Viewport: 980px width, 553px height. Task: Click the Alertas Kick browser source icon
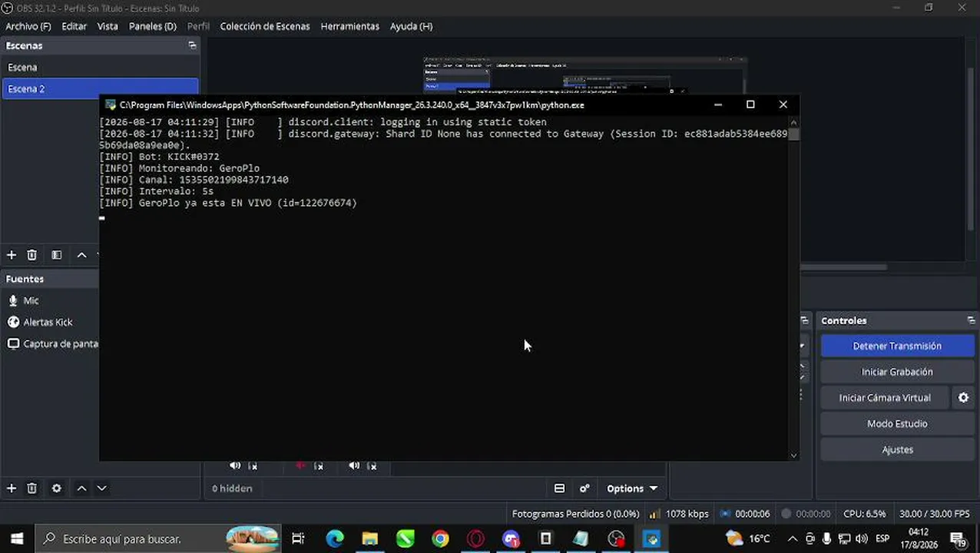pos(13,323)
